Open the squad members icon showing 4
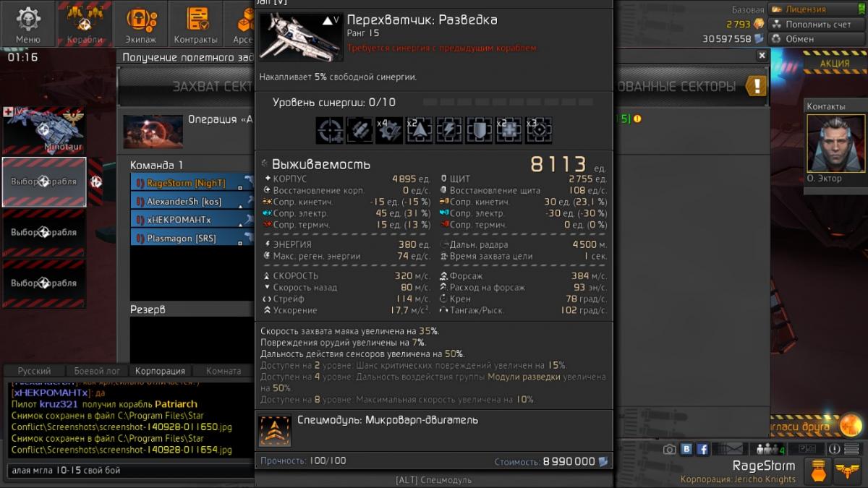The width and height of the screenshot is (868, 488). 770,449
